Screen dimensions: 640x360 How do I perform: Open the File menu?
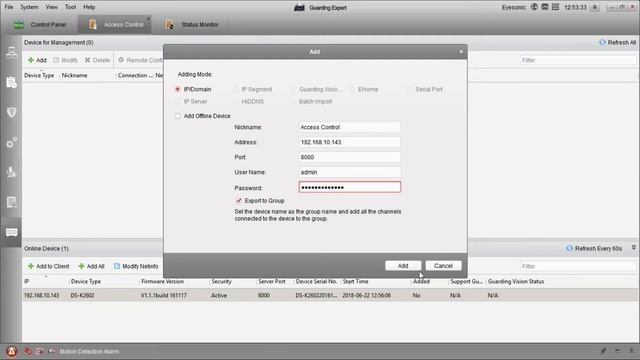(x=9, y=7)
